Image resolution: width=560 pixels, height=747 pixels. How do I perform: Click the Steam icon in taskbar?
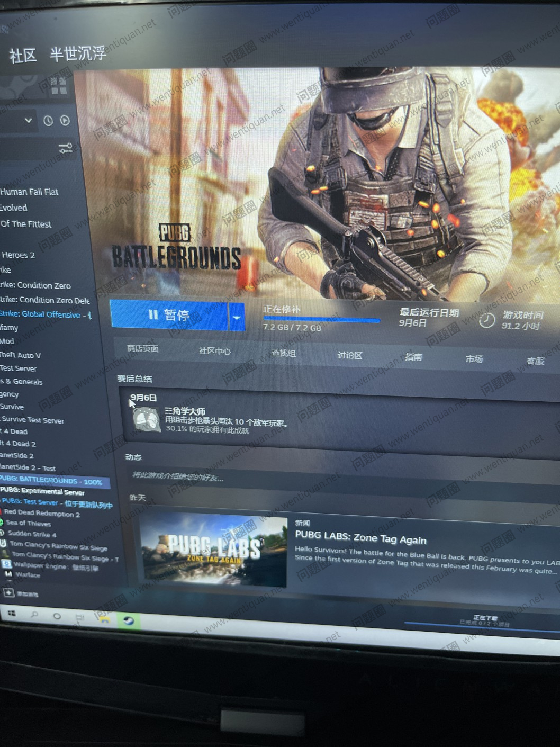[x=128, y=620]
